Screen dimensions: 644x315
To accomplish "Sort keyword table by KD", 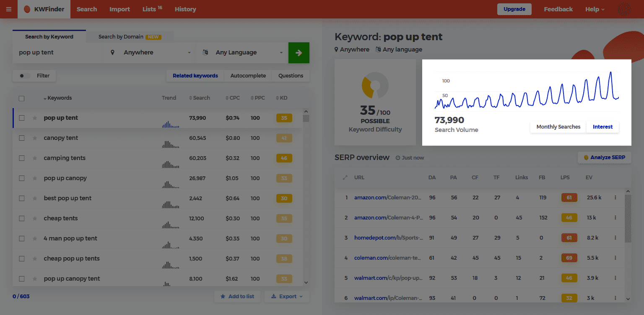I will pyautogui.click(x=281, y=98).
